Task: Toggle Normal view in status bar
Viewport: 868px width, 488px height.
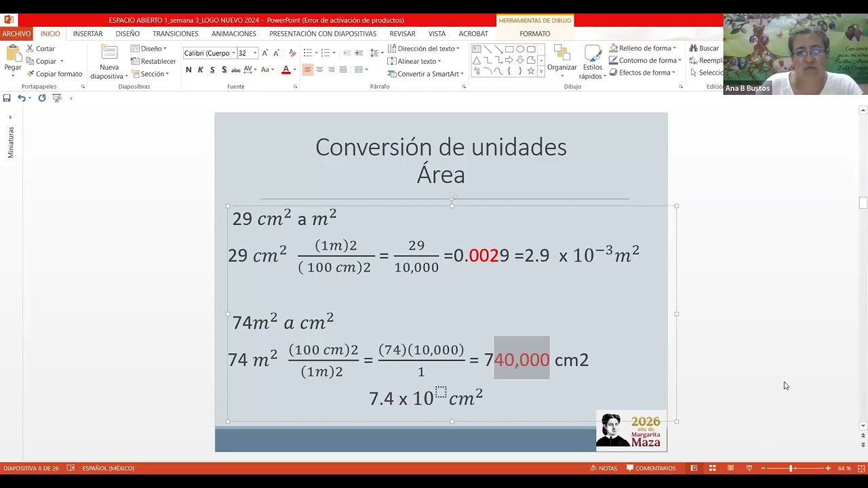Action: 694,468
